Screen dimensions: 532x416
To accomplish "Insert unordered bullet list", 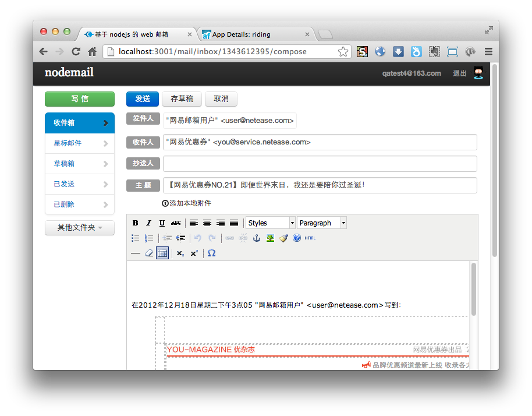I will 136,238.
